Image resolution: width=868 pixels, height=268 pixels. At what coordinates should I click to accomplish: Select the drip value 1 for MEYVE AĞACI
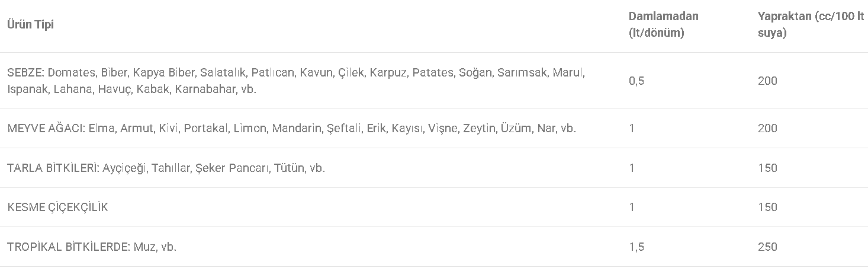coord(632,128)
